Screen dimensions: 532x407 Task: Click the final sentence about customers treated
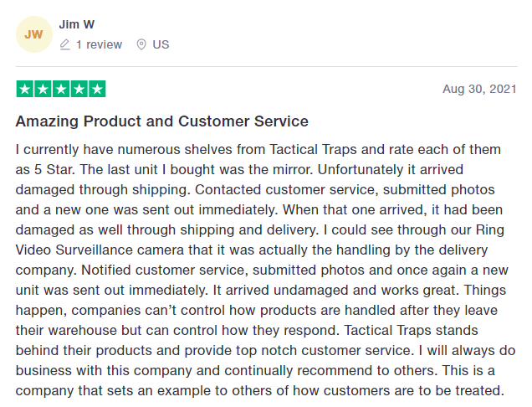[259, 390]
